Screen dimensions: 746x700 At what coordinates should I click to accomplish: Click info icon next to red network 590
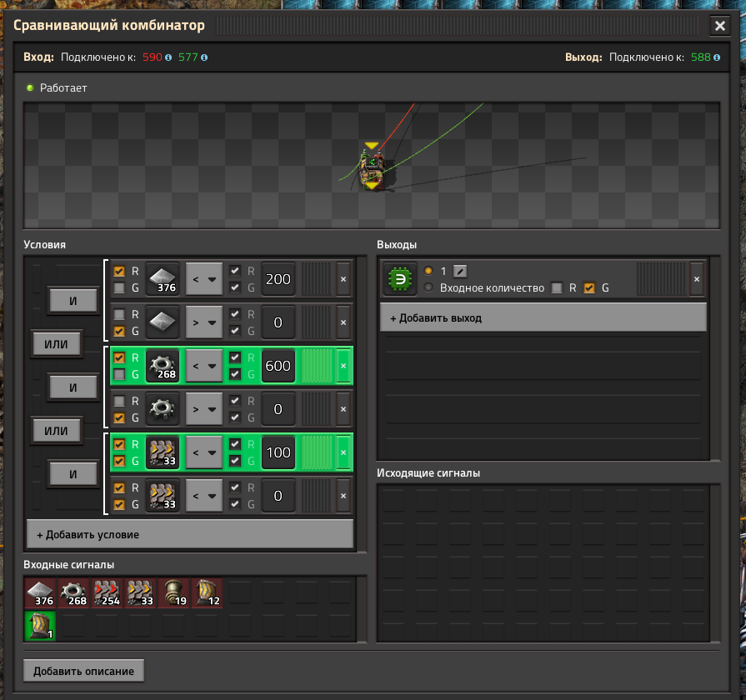click(168, 57)
